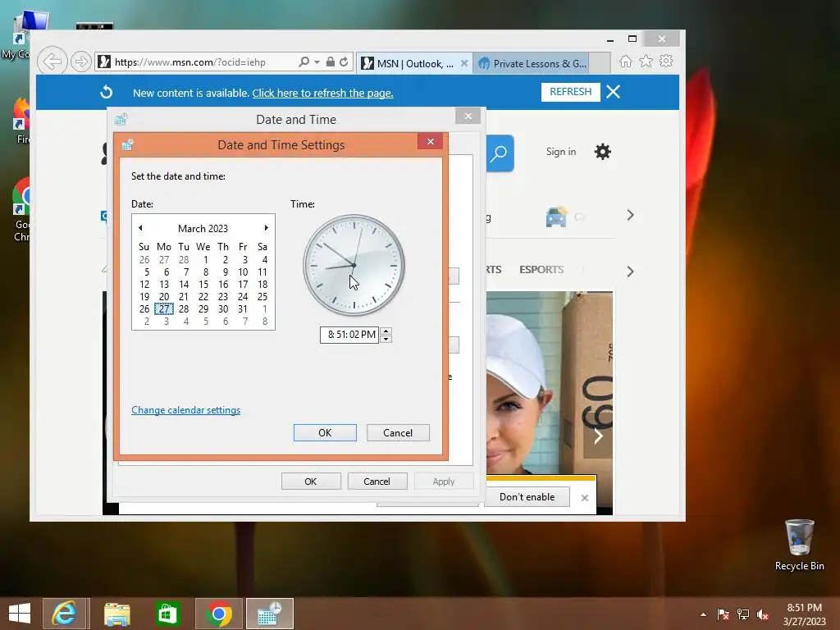
Task: Open File Explorer from the taskbar
Action: click(116, 614)
